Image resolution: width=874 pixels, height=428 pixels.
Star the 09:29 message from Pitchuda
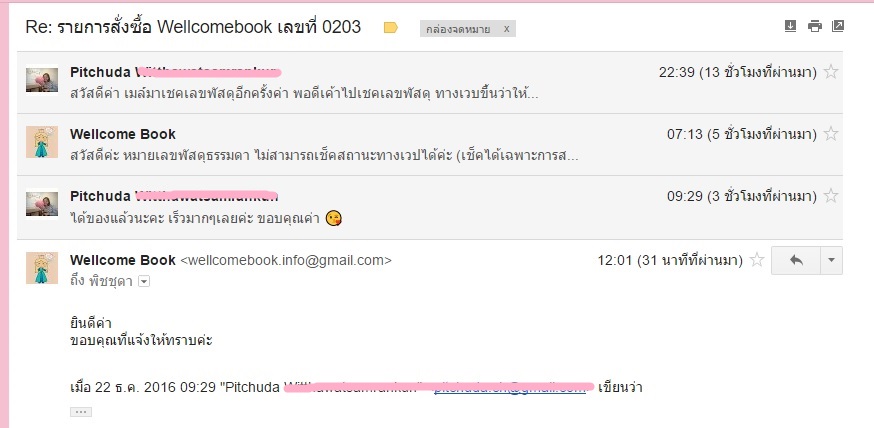(x=831, y=196)
